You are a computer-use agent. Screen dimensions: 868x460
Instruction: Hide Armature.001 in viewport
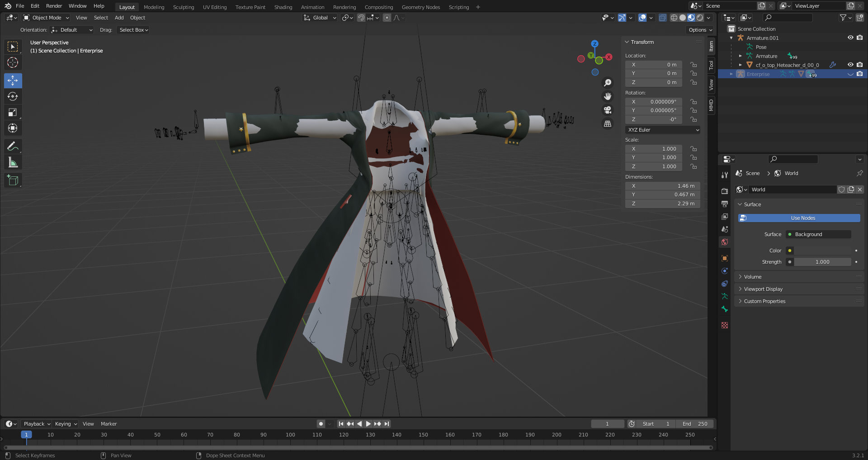pyautogui.click(x=850, y=38)
